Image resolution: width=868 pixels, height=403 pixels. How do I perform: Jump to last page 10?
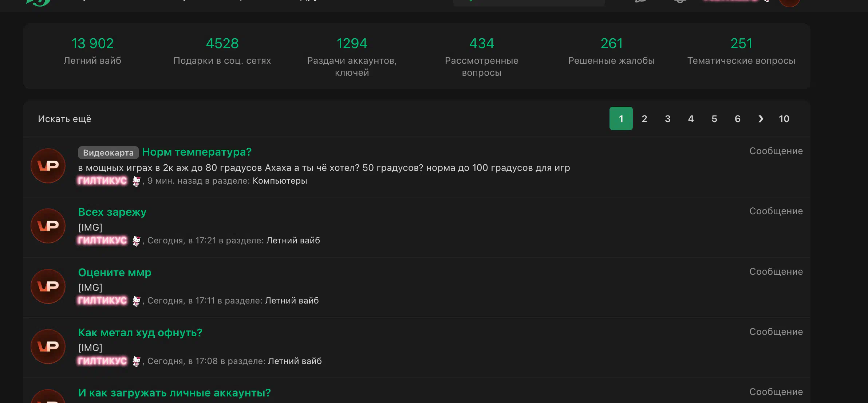tap(784, 119)
